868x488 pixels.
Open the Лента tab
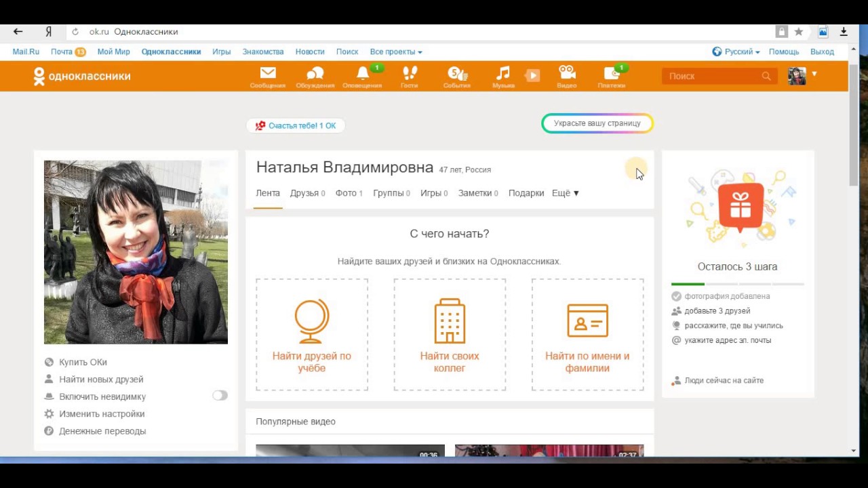point(268,193)
